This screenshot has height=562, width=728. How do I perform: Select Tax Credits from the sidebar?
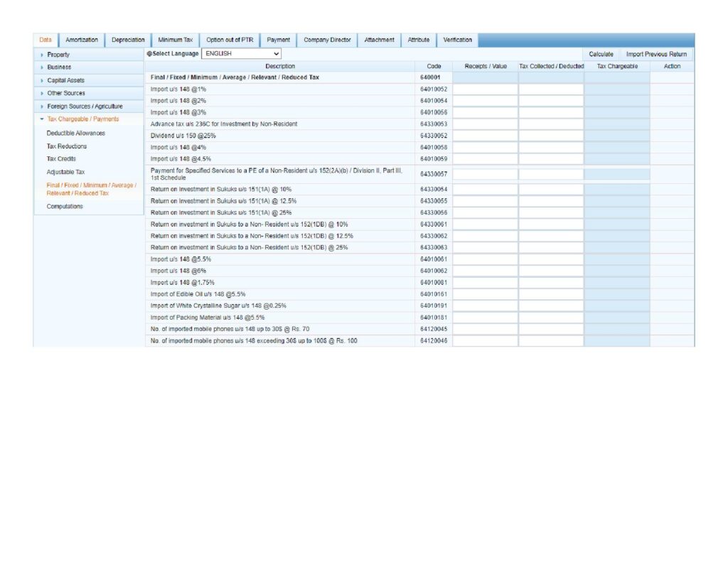pyautogui.click(x=61, y=158)
